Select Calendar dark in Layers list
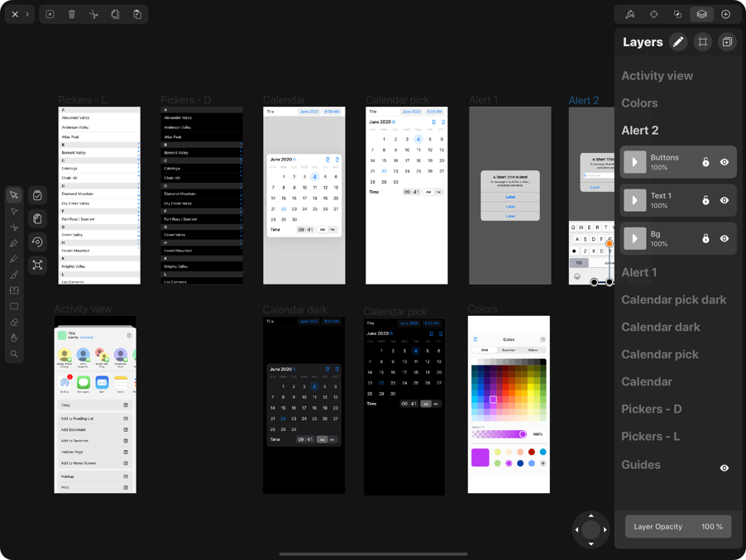746x560 pixels. pos(660,328)
